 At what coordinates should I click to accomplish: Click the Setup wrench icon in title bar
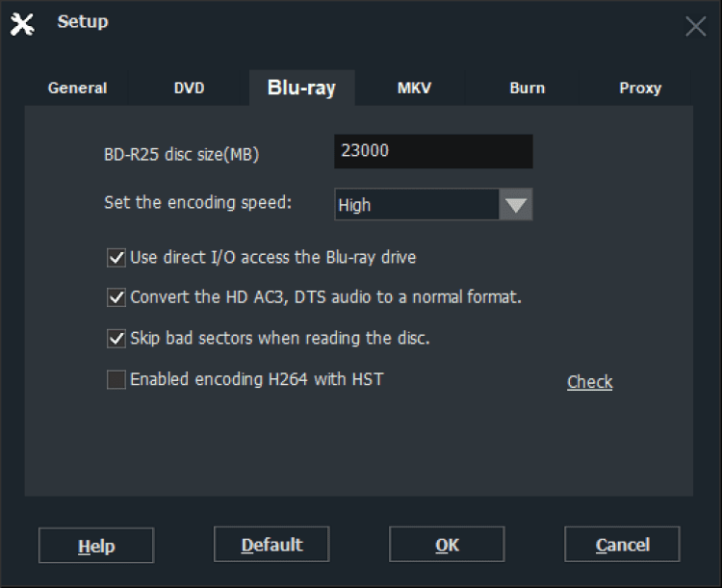22,24
